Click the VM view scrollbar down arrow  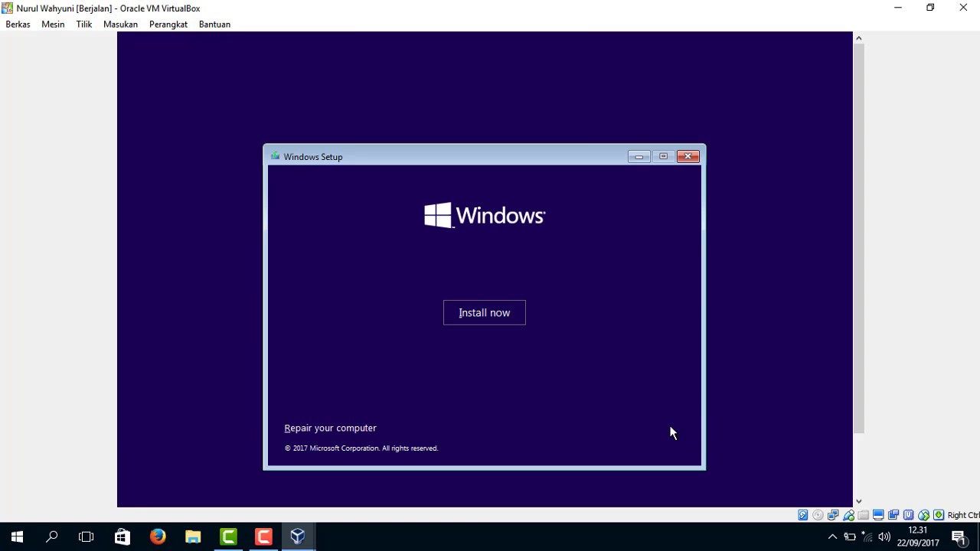point(858,501)
